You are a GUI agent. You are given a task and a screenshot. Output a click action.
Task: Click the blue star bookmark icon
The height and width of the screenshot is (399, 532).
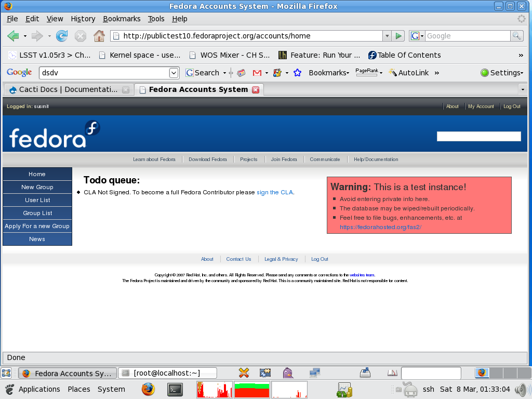coord(298,73)
